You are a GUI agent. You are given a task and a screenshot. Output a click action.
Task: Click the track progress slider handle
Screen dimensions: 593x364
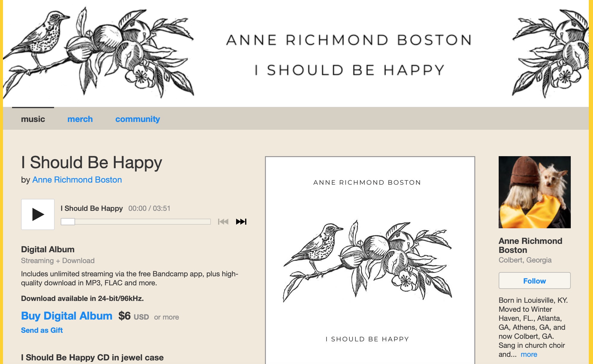(68, 222)
